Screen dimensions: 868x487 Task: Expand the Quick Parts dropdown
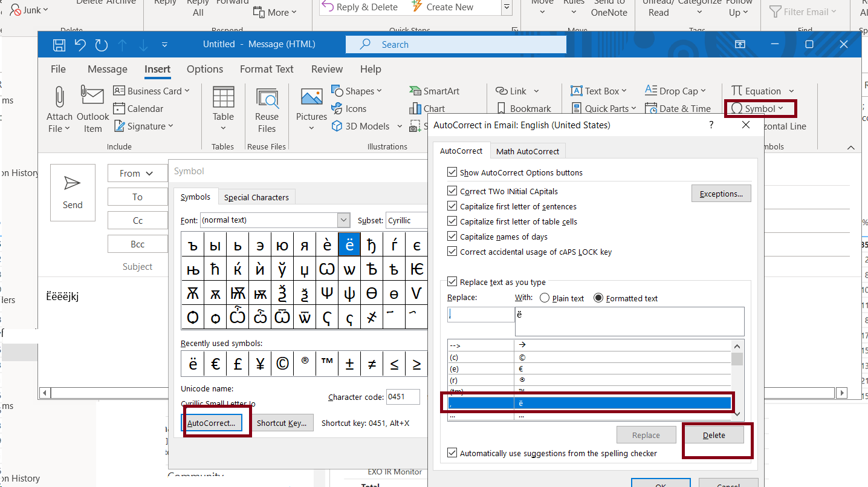point(633,109)
